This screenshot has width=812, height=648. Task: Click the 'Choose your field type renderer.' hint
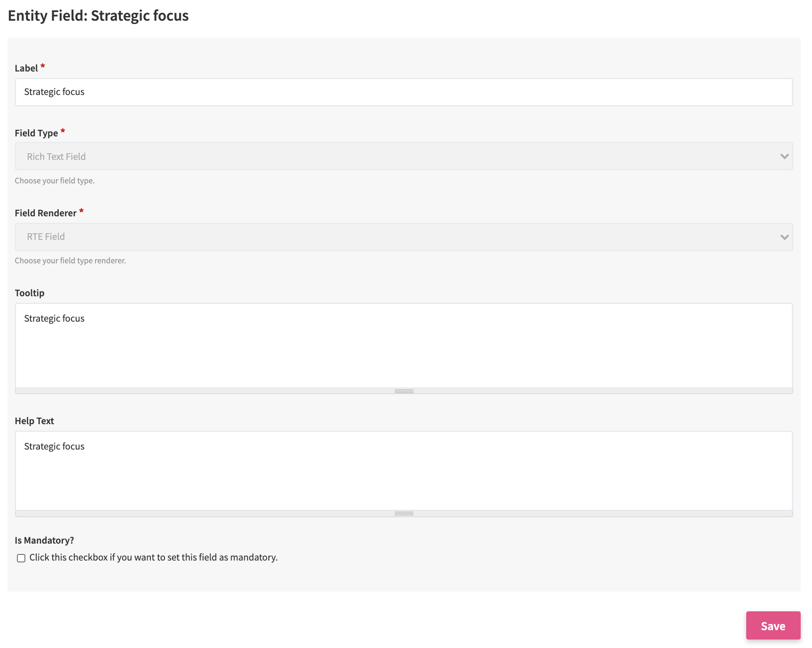70,261
